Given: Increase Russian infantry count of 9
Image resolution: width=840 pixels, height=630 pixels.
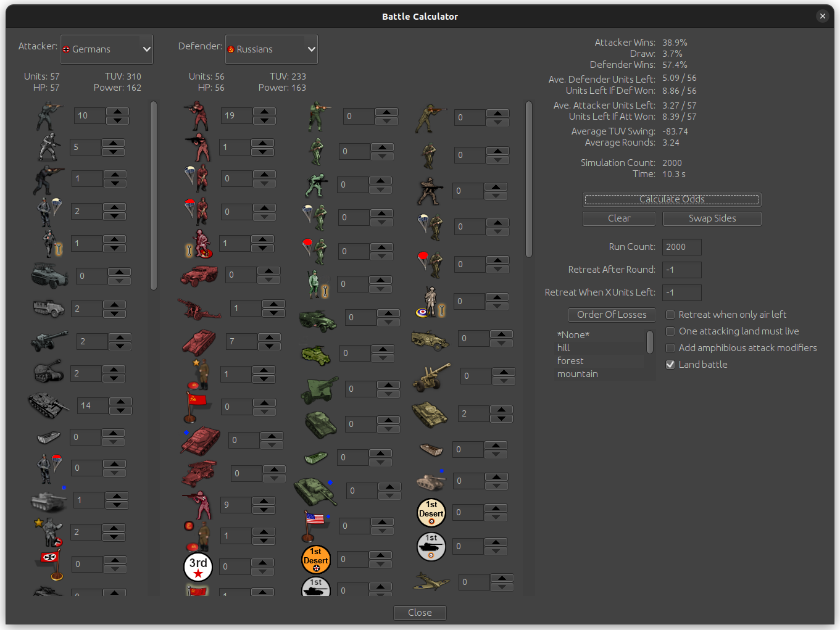Looking at the screenshot, I should pyautogui.click(x=264, y=501).
